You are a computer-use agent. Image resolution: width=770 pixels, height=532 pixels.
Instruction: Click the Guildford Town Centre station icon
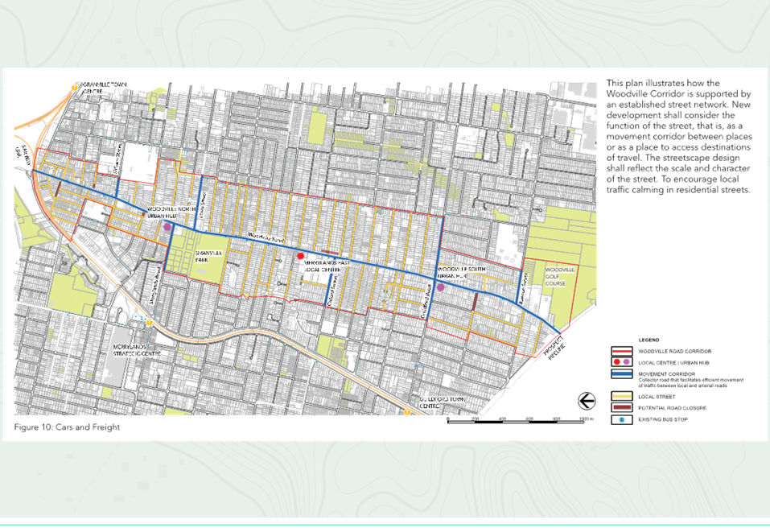407,412
